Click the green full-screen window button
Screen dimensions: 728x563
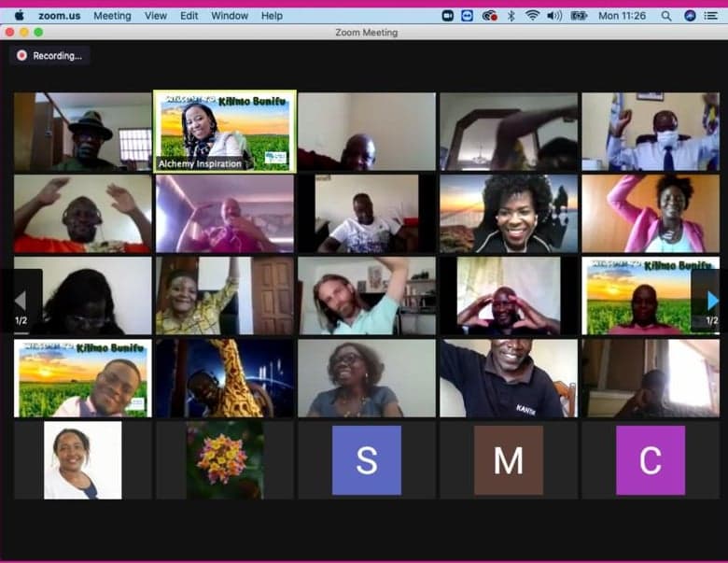pos(38,32)
